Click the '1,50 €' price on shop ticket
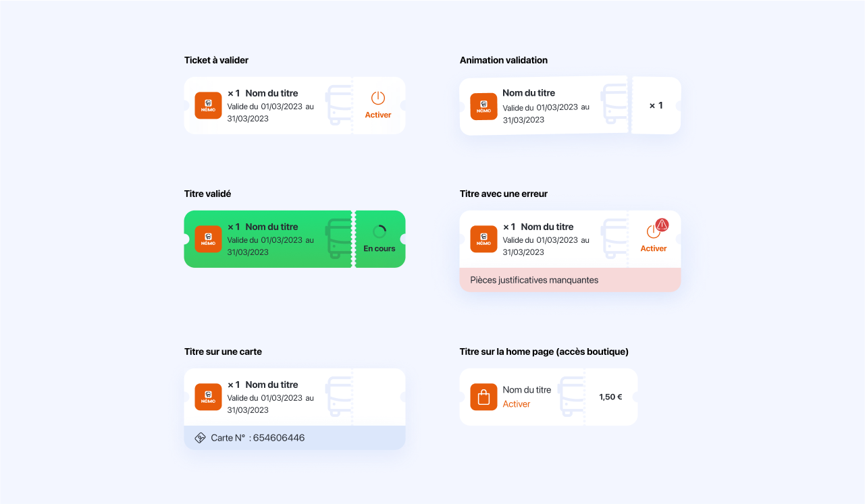This screenshot has height=504, width=865. point(610,397)
